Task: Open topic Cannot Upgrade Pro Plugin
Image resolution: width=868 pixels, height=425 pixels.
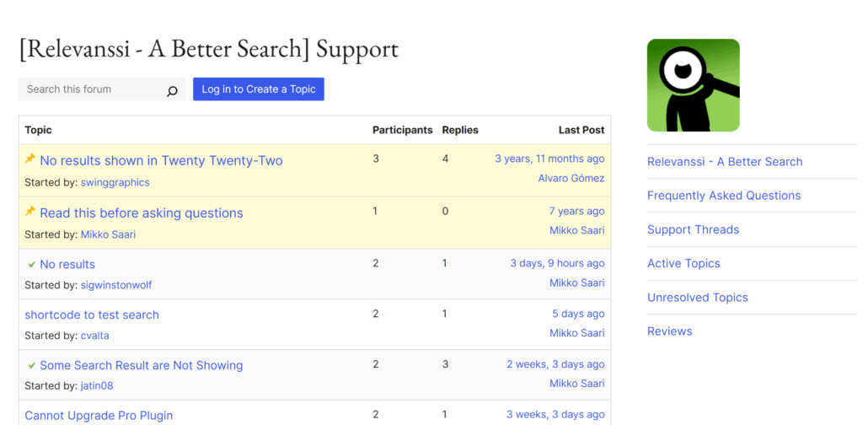Action: pos(99,416)
